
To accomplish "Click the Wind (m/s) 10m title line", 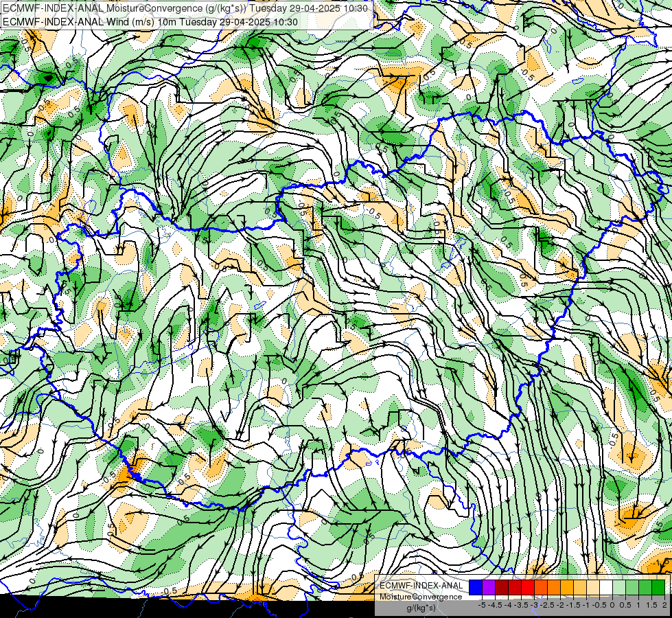I will pyautogui.click(x=150, y=22).
